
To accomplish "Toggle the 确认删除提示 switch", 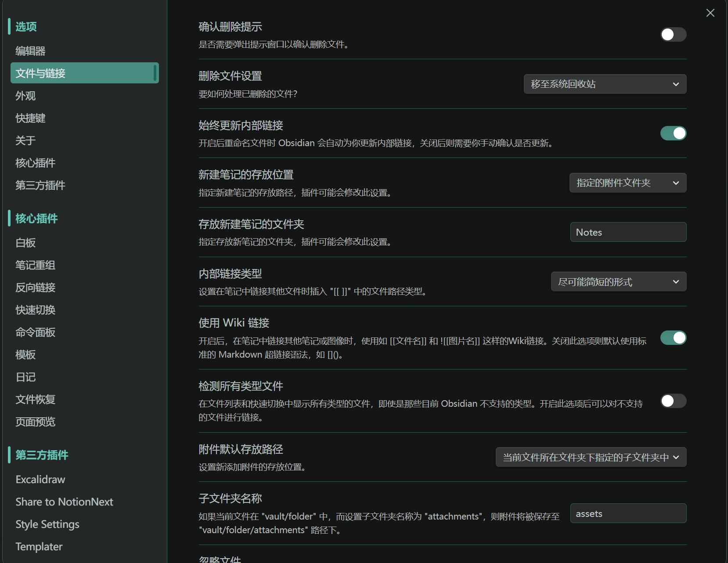I will pyautogui.click(x=673, y=35).
